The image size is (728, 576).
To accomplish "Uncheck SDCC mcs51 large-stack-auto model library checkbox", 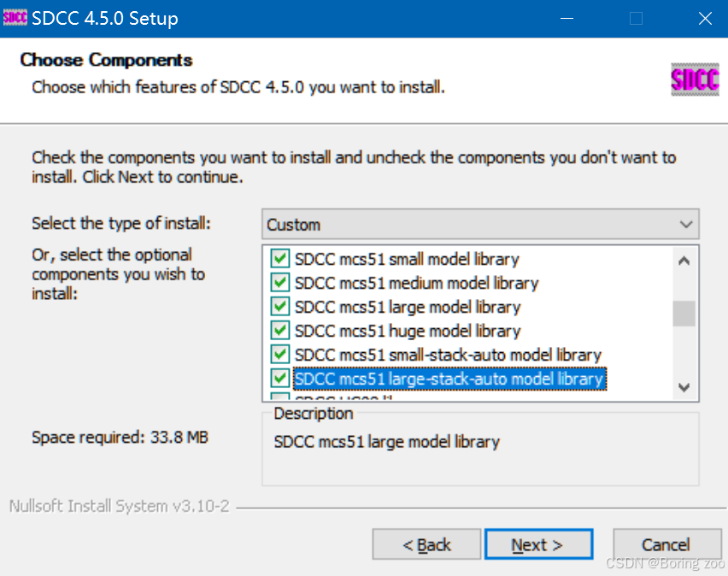I will coord(280,378).
